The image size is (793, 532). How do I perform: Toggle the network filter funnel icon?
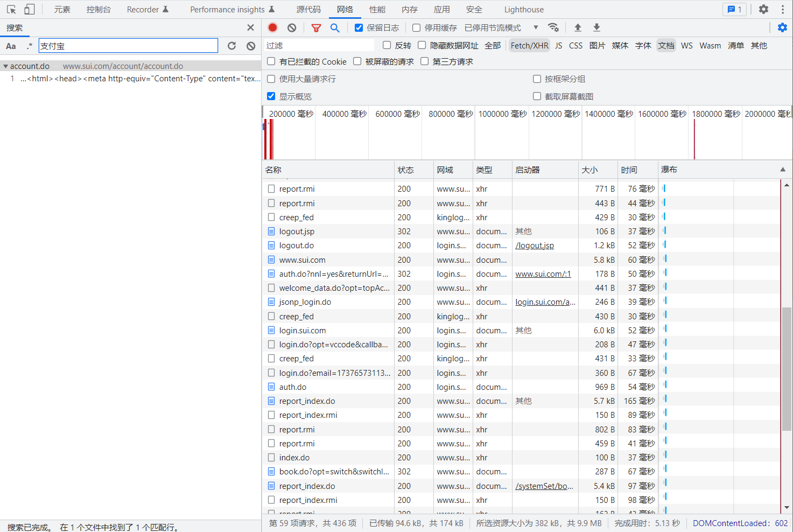coord(316,27)
